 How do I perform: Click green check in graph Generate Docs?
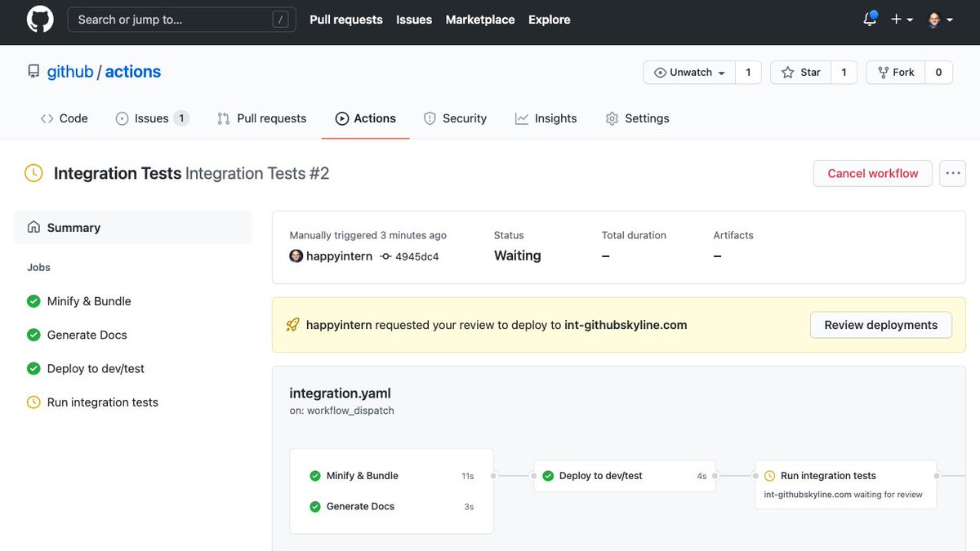tap(315, 506)
